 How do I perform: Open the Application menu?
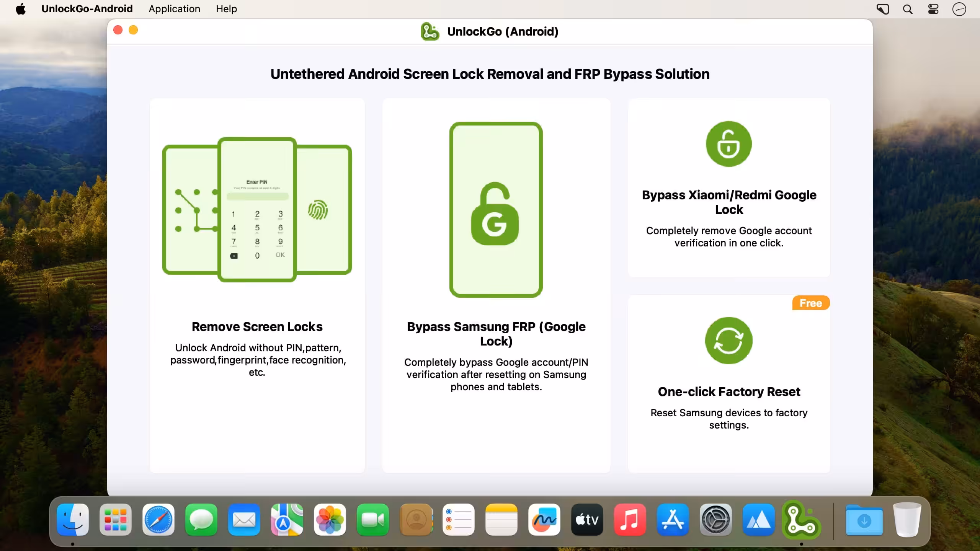[174, 9]
